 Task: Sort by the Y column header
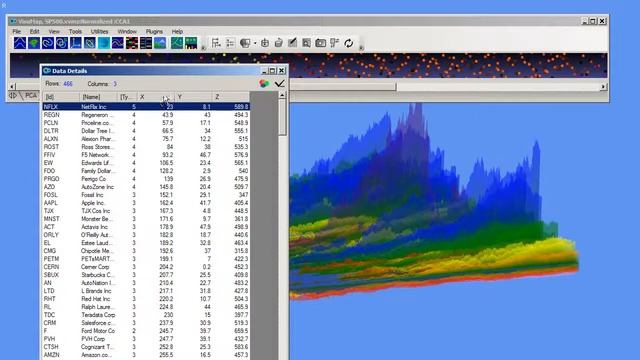pos(193,97)
